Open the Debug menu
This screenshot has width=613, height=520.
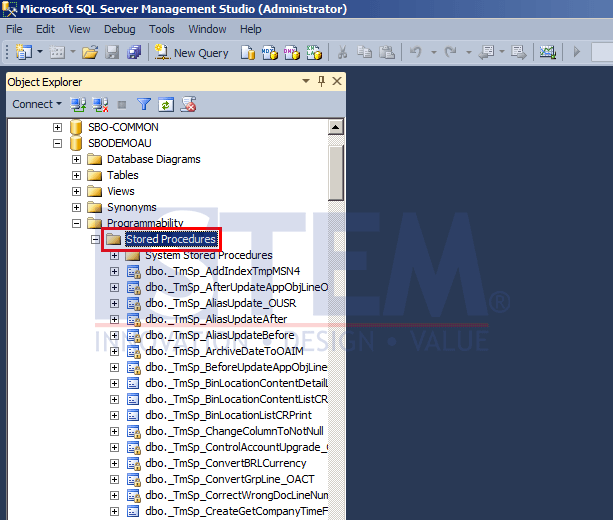120,29
